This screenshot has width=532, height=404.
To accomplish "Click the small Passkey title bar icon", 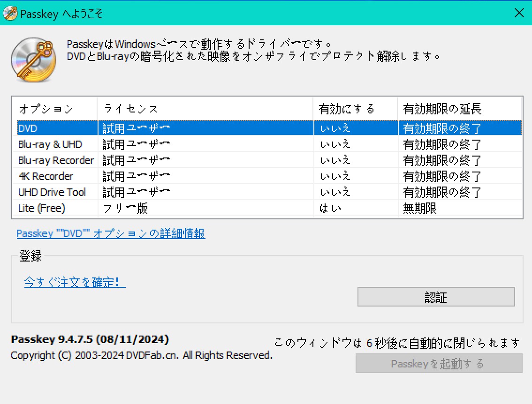I will [10, 14].
